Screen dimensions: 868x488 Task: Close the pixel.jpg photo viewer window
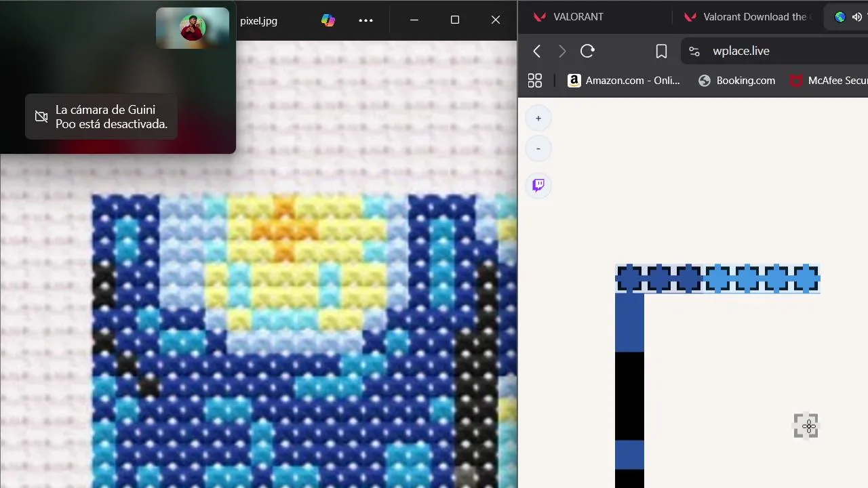click(496, 20)
